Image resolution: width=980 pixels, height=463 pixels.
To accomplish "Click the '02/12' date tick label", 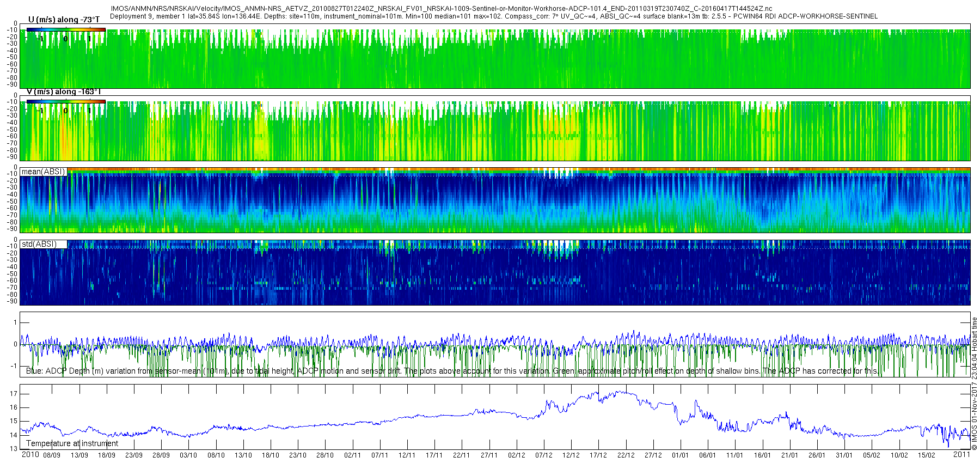I will (x=517, y=455).
